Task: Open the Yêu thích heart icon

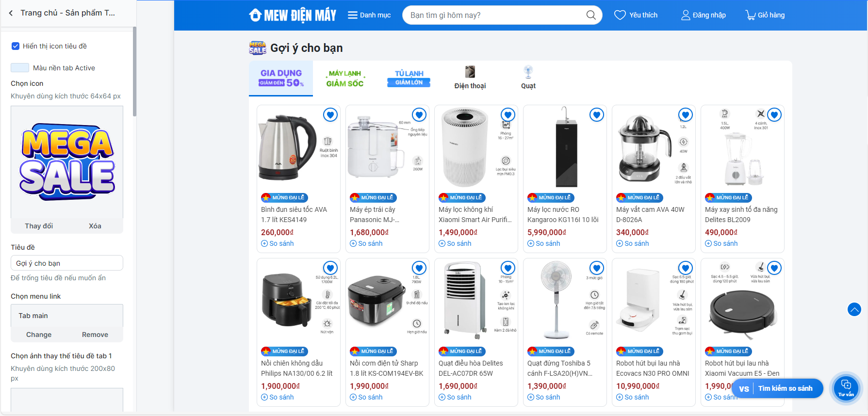Action: pyautogui.click(x=620, y=15)
